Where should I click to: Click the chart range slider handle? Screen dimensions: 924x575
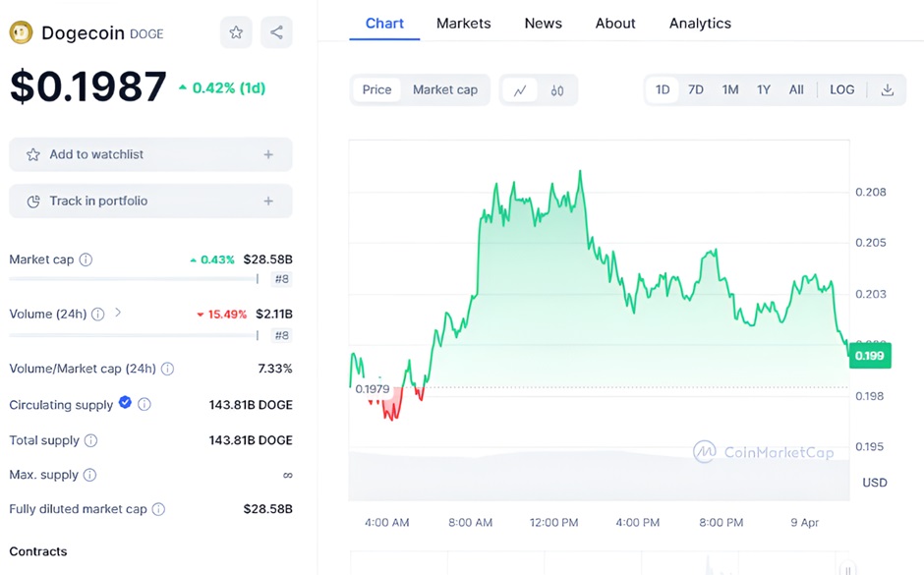coord(847,568)
